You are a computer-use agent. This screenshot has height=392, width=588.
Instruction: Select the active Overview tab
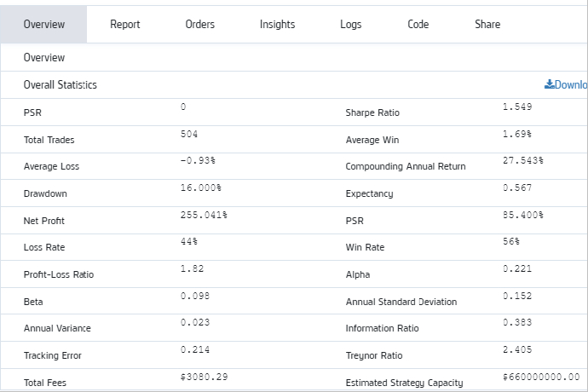(44, 24)
